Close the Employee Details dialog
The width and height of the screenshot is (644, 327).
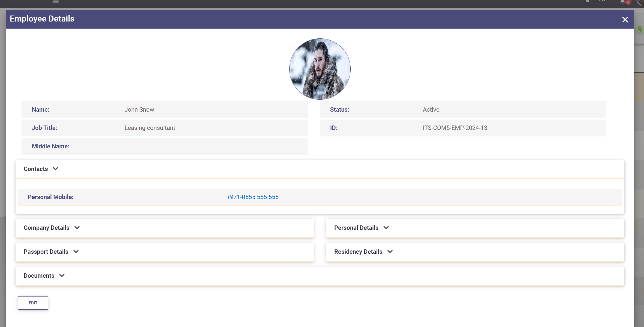coord(625,19)
